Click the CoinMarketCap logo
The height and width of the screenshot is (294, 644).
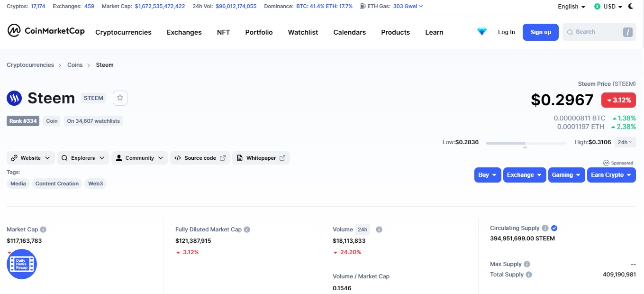(x=46, y=31)
